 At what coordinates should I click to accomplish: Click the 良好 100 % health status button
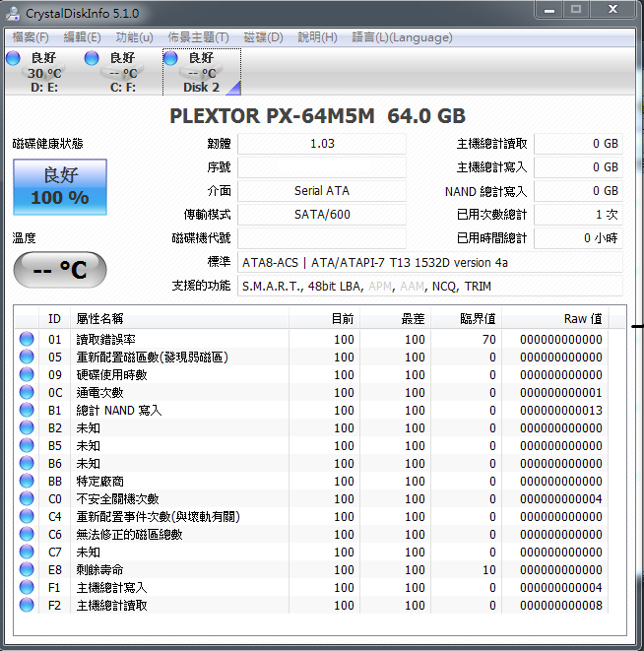click(60, 187)
